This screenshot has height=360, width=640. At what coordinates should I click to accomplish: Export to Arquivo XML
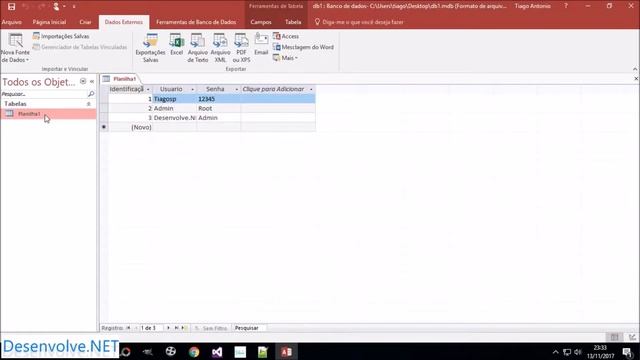pyautogui.click(x=220, y=48)
